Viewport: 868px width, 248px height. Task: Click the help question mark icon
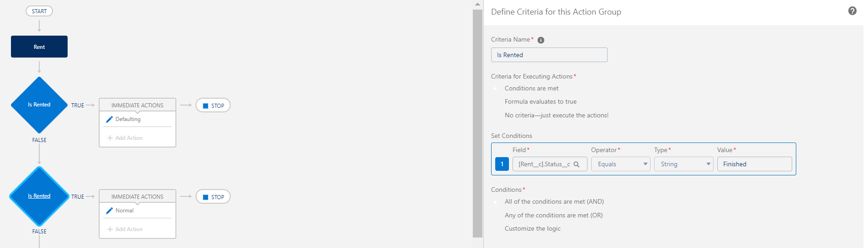tap(852, 11)
